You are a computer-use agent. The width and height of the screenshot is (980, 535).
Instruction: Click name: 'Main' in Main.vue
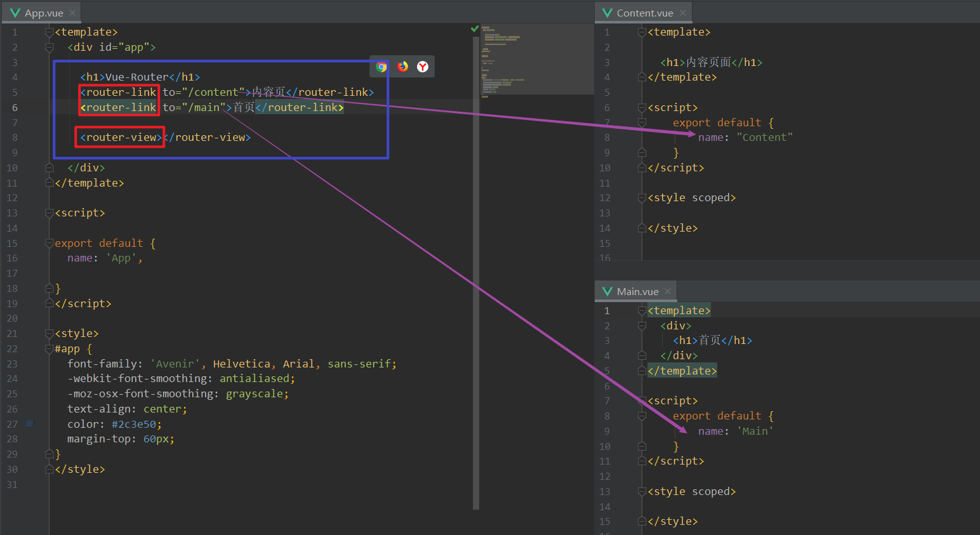(x=736, y=431)
